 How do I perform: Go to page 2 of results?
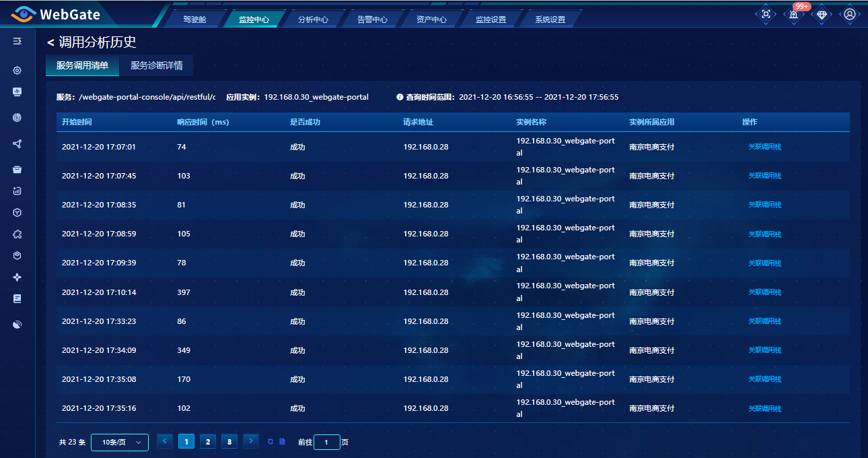tap(208, 442)
